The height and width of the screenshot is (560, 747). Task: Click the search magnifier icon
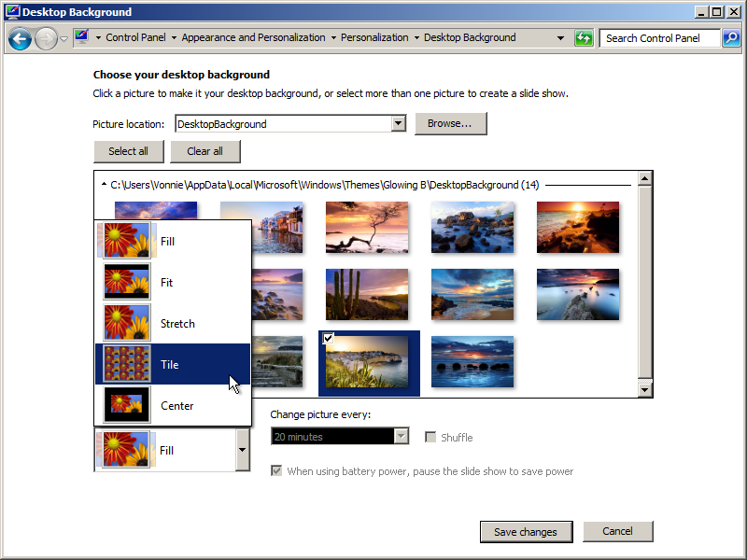[731, 38]
